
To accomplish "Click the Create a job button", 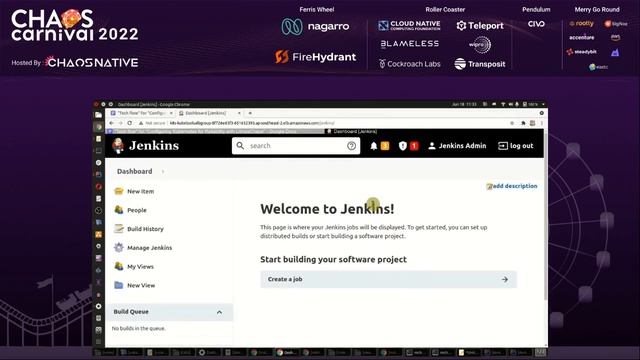I will 389,279.
